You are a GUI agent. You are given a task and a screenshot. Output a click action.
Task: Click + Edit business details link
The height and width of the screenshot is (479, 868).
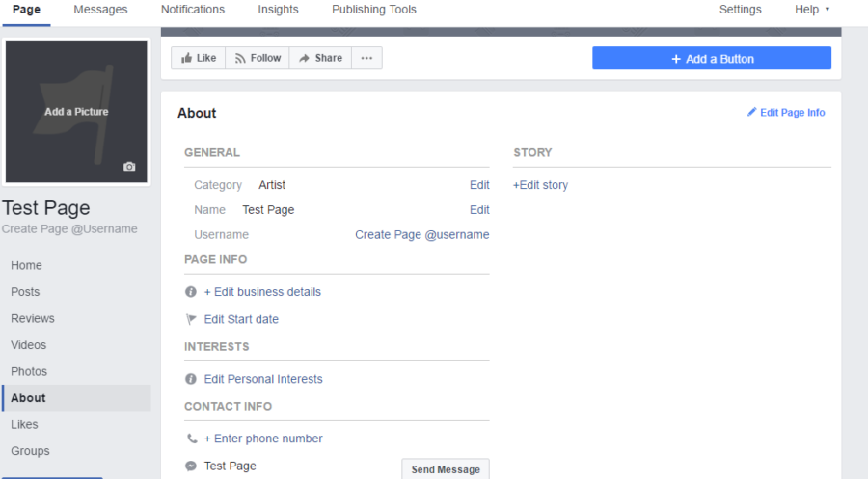(262, 291)
